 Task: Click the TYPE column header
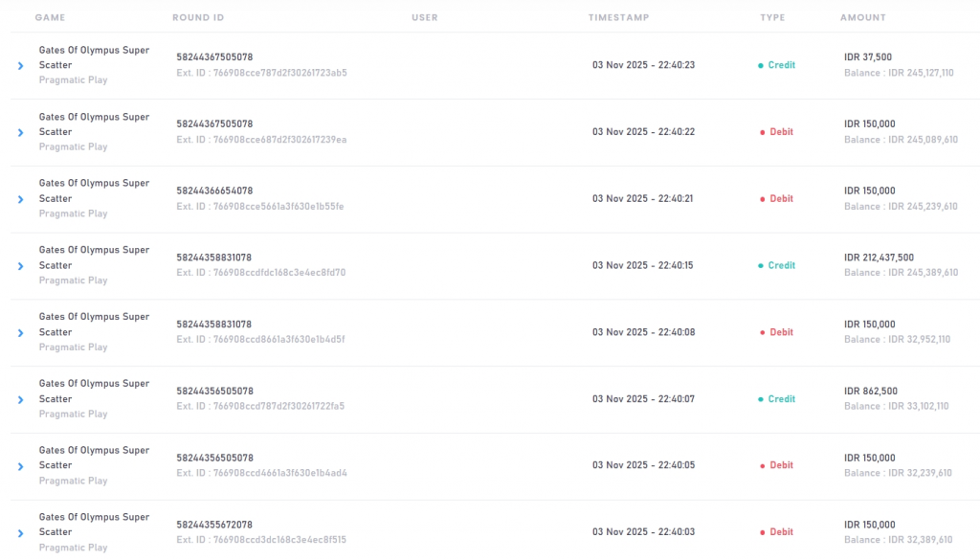(772, 17)
